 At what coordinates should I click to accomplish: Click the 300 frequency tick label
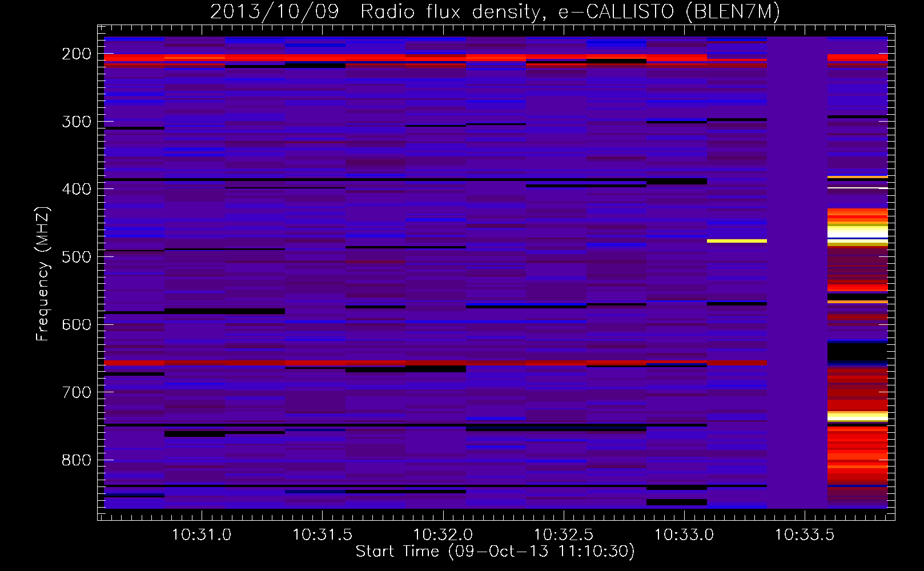pos(77,122)
